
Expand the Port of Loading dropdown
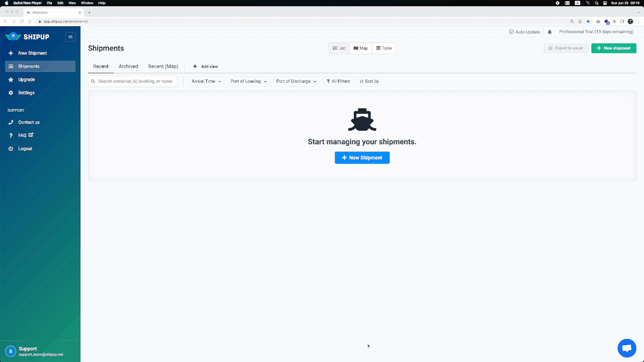click(248, 82)
